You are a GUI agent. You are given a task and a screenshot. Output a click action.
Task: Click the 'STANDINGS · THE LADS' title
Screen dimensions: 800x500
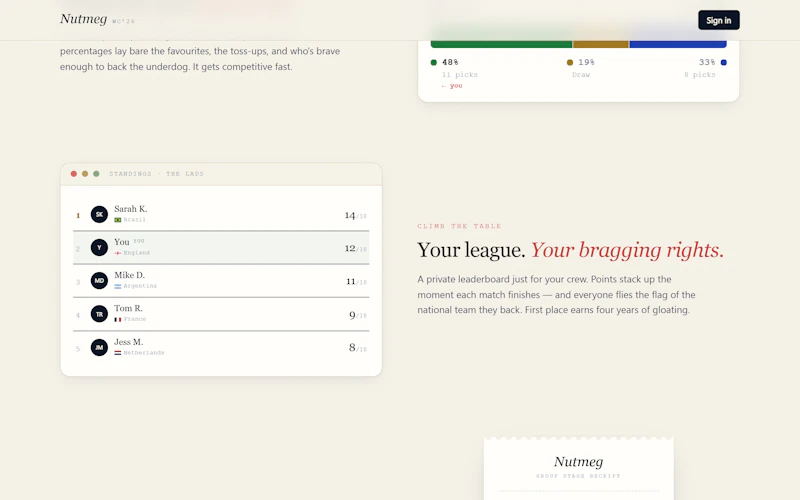(156, 174)
